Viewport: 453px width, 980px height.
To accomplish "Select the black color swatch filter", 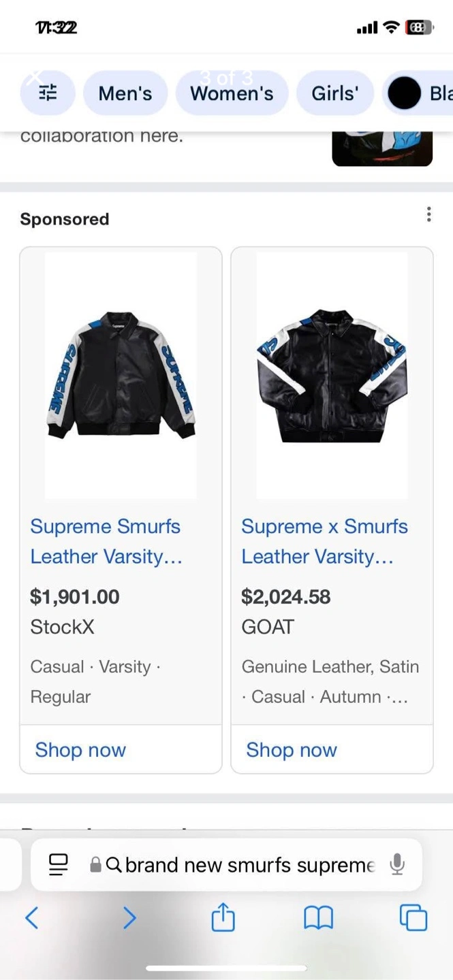I will click(x=405, y=93).
